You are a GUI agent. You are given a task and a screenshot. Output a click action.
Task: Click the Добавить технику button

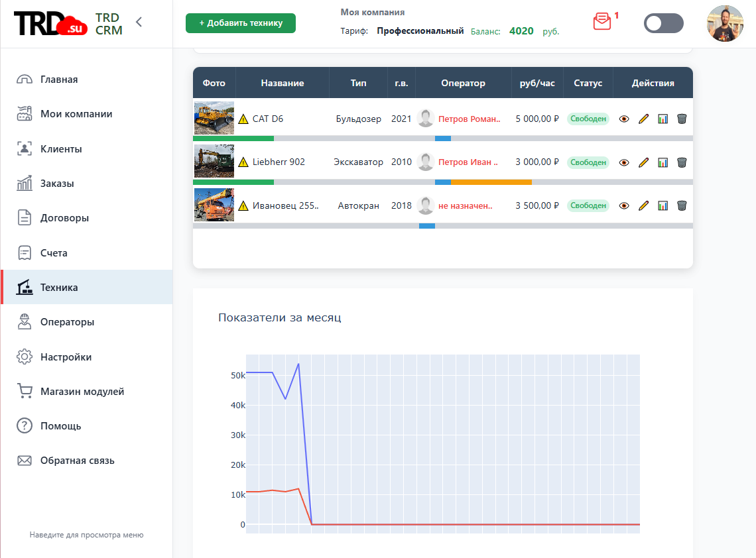pos(241,23)
